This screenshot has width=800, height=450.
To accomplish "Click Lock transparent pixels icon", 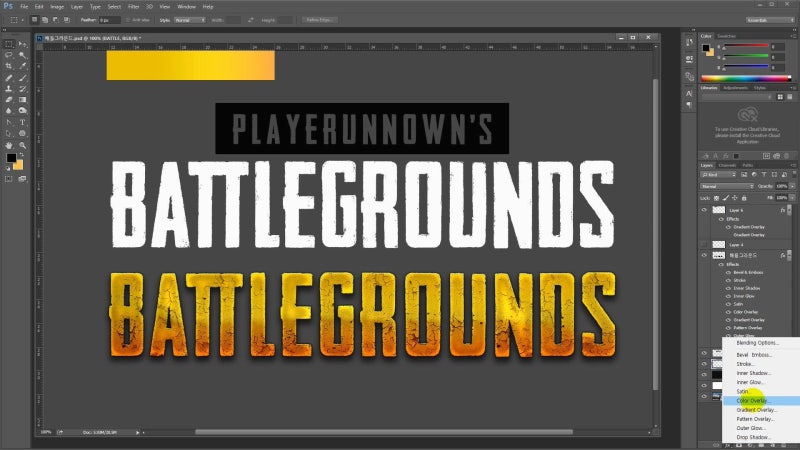I will (x=716, y=198).
